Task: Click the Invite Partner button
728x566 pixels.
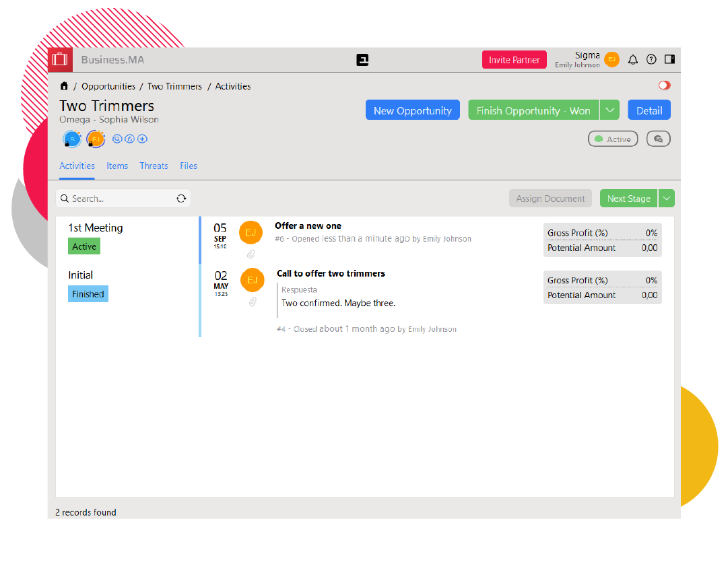Action: click(514, 60)
